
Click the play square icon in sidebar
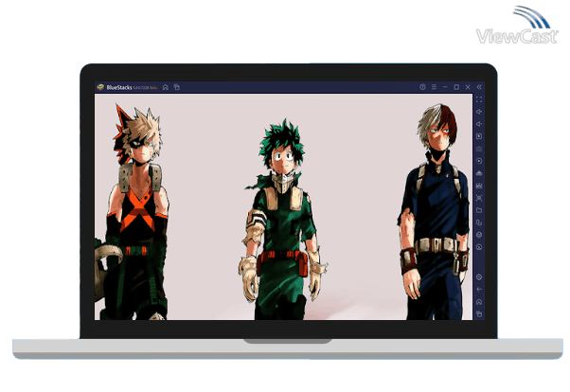coord(479,136)
